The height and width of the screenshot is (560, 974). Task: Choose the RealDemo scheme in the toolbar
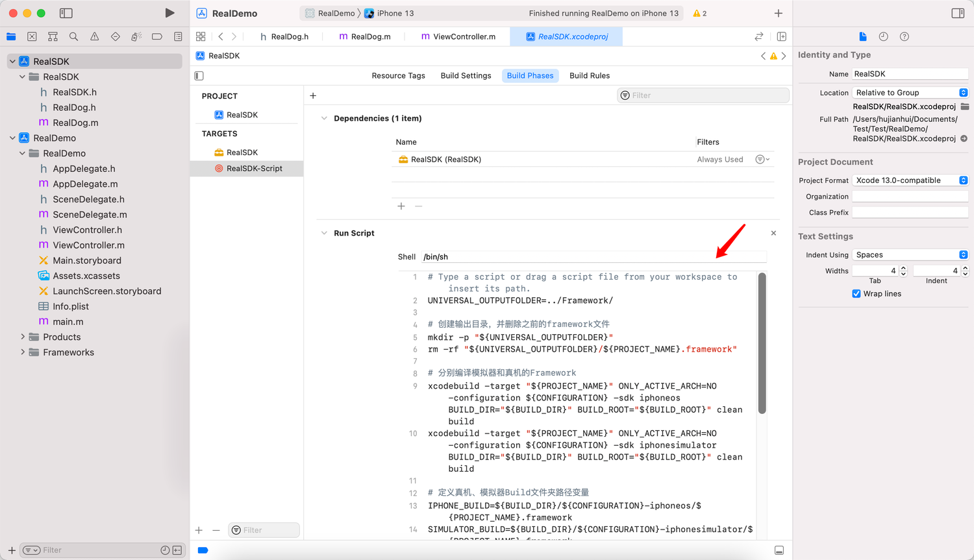(x=330, y=13)
